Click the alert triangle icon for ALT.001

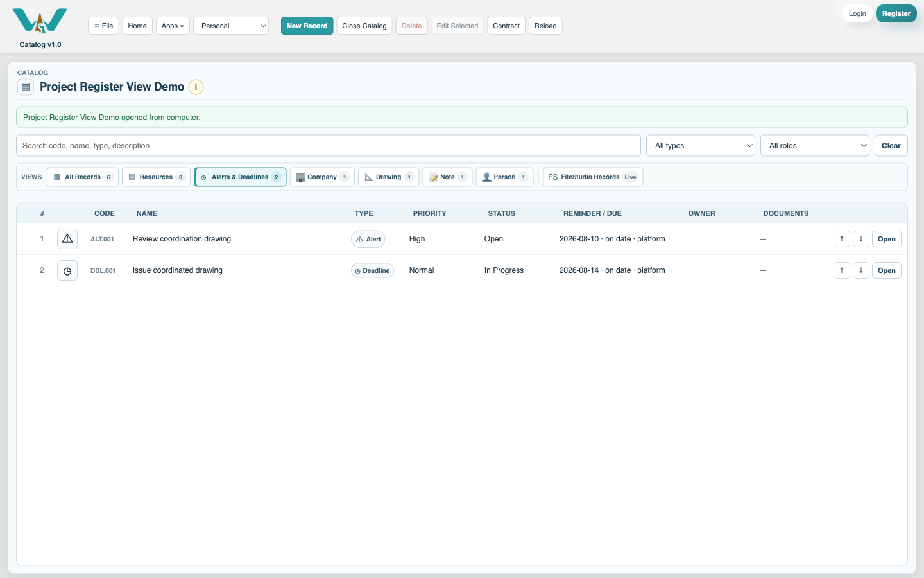pos(67,239)
